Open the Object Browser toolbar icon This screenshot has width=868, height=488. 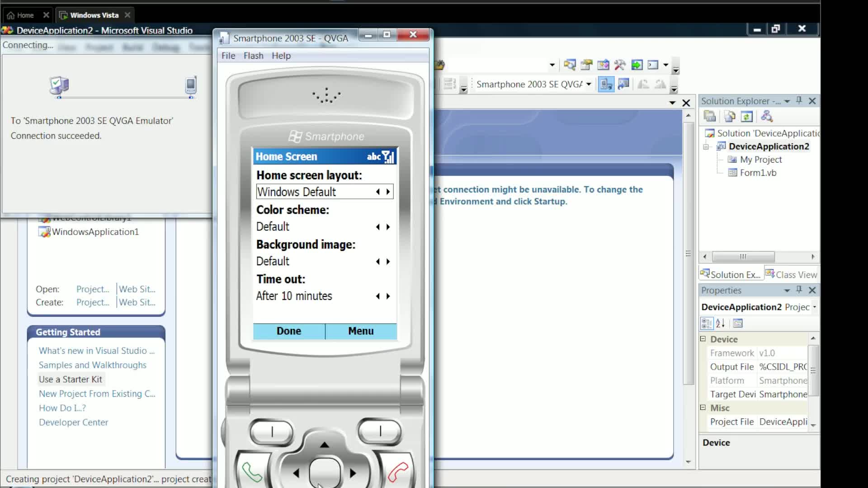tap(603, 65)
